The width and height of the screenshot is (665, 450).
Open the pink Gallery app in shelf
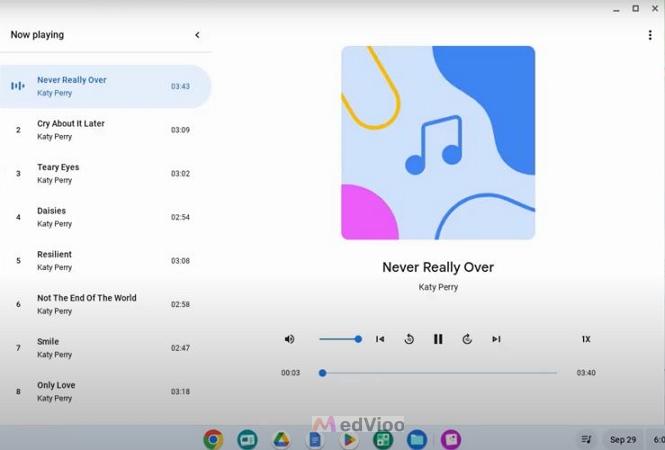tap(451, 439)
